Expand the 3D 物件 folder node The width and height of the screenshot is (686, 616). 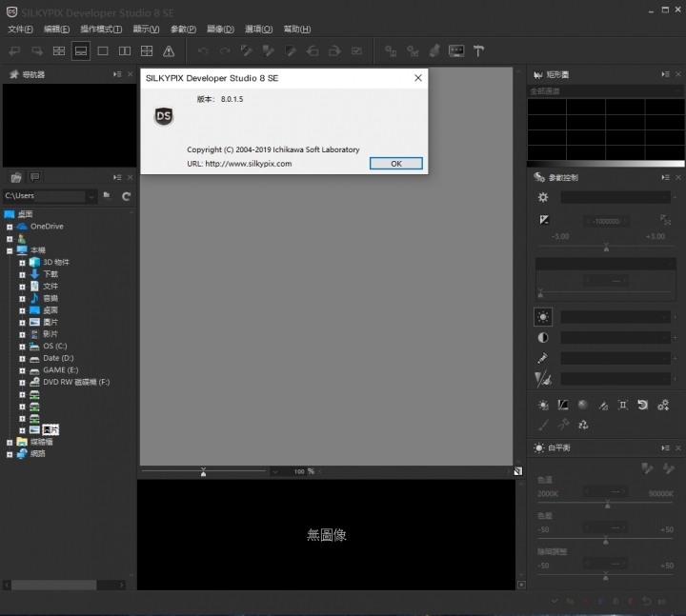coord(22,263)
